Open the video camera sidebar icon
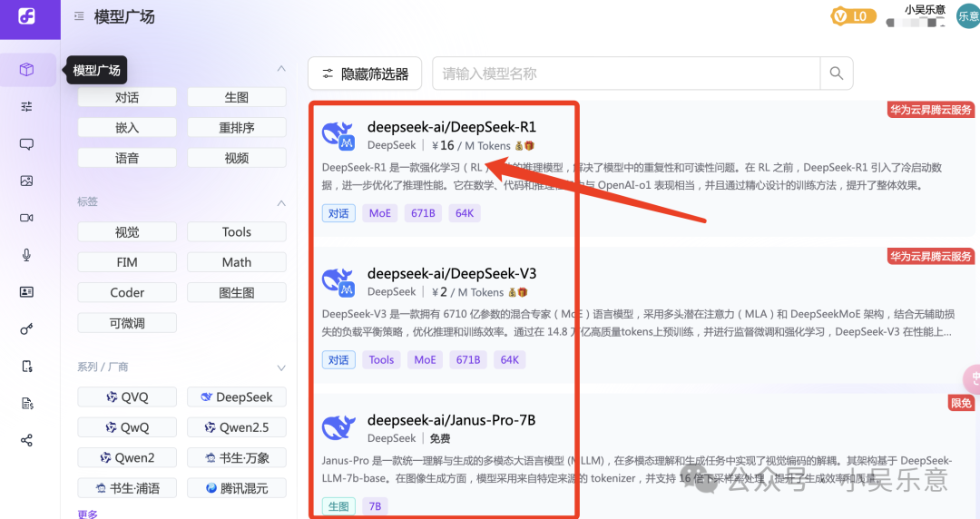This screenshot has width=980, height=519. [x=26, y=218]
